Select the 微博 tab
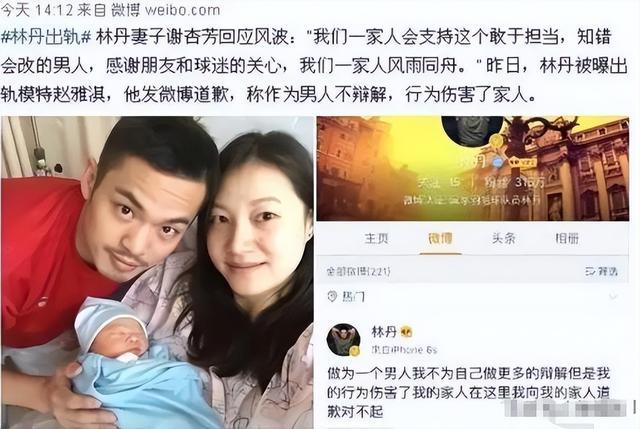The height and width of the screenshot is (429, 640). pyautogui.click(x=440, y=238)
